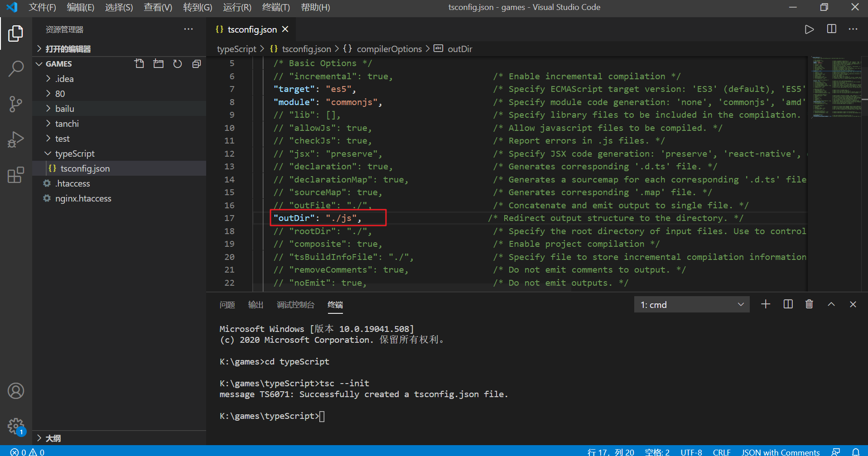
Task: Split the editor to the right
Action: 831,29
